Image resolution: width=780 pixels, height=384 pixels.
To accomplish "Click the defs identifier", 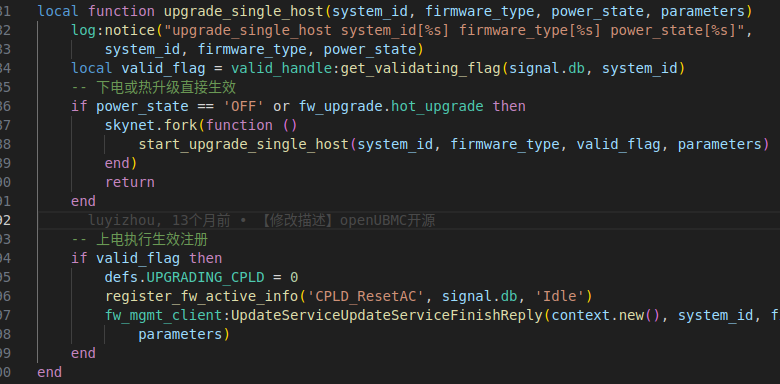I will click(121, 277).
